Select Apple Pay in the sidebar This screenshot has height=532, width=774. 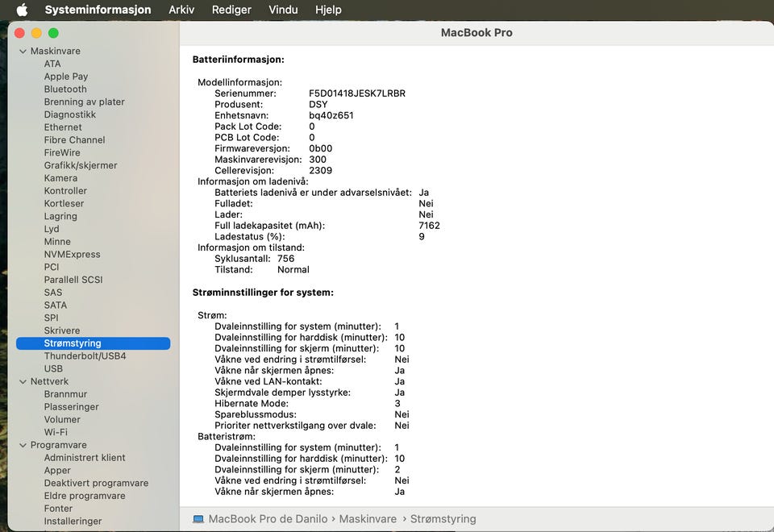pos(65,77)
